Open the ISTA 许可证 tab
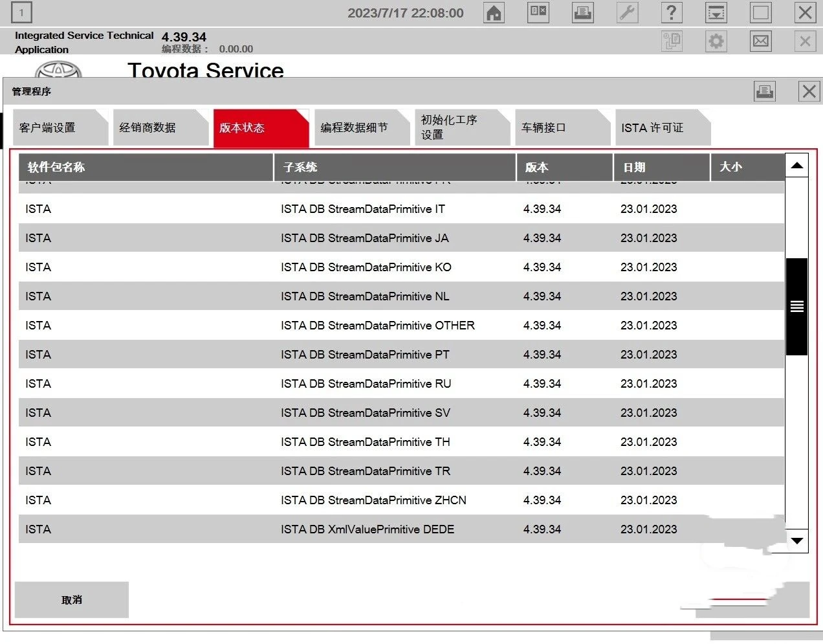 [663, 128]
